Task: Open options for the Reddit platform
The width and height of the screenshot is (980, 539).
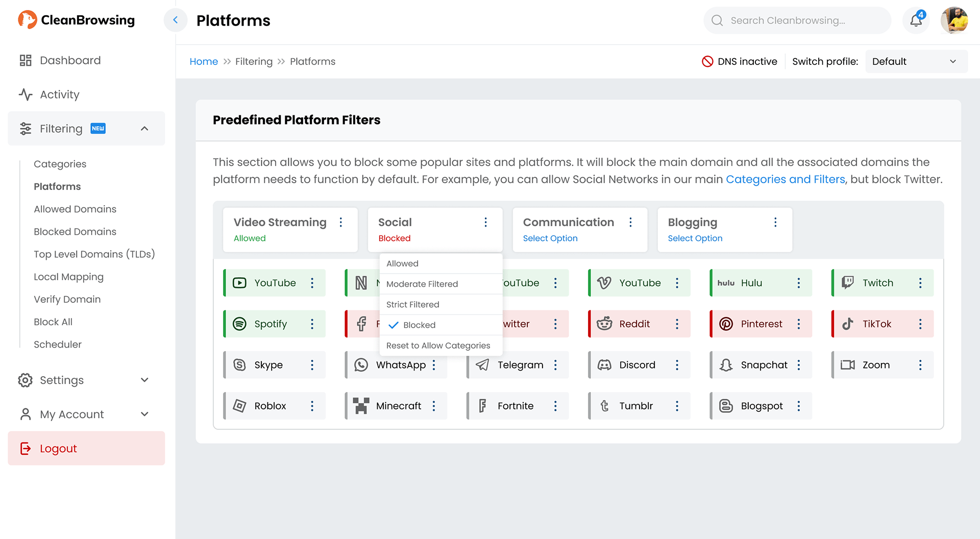Action: [677, 324]
